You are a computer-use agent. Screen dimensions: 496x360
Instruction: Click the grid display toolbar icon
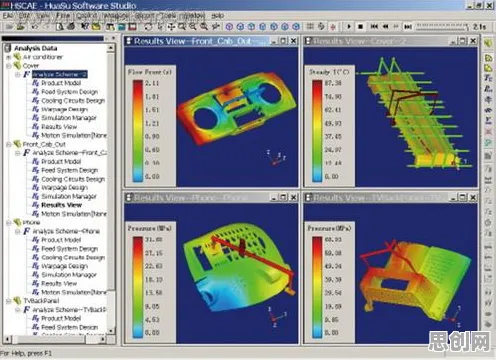(x=310, y=27)
